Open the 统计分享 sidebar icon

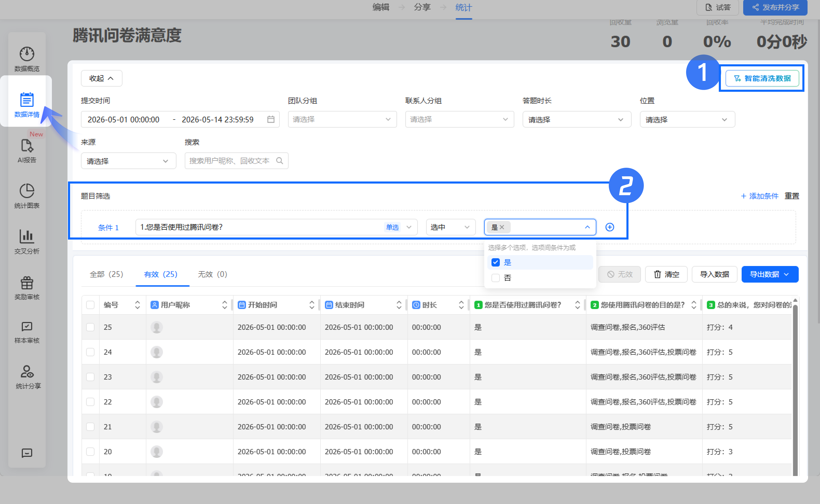tap(27, 371)
